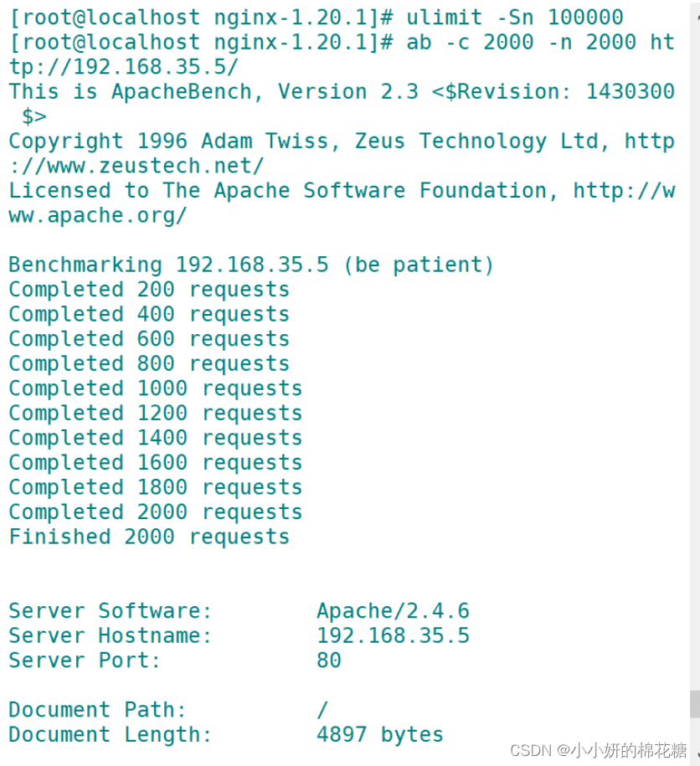Click the Server Hostname value 192.168.35.5
Viewport: 700px width, 766px height.
tap(393, 636)
